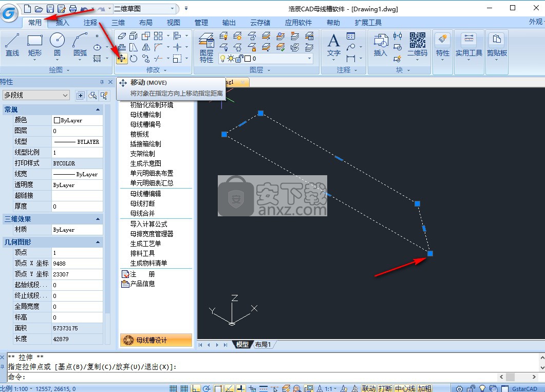Click 初始化绘制环境 menu entry
This screenshot has height=392, width=545.
152,105
